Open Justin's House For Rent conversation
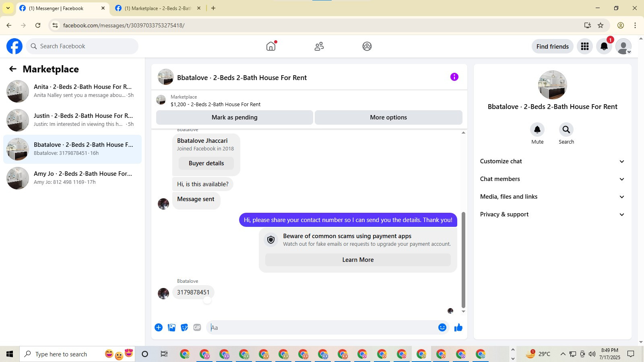Viewport: 644px width, 362px height. 72,120
